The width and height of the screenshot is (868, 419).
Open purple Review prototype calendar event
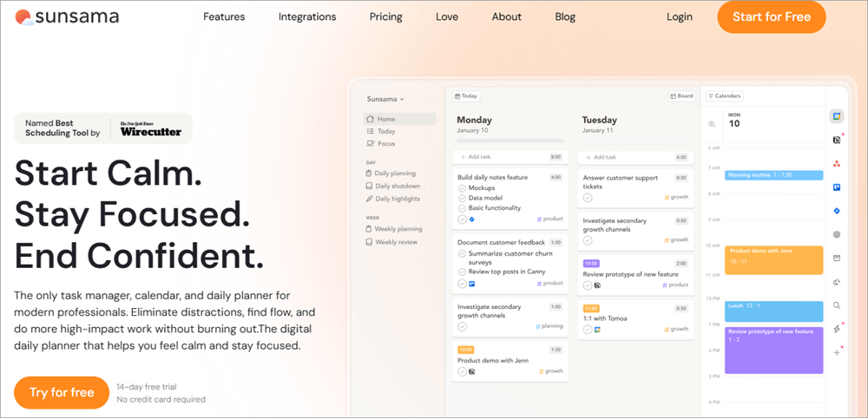[x=774, y=350]
